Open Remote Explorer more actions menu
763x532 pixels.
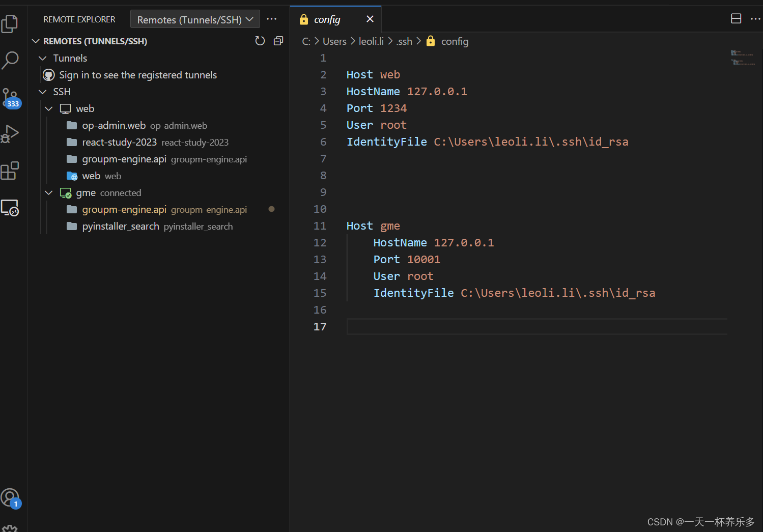(x=271, y=19)
